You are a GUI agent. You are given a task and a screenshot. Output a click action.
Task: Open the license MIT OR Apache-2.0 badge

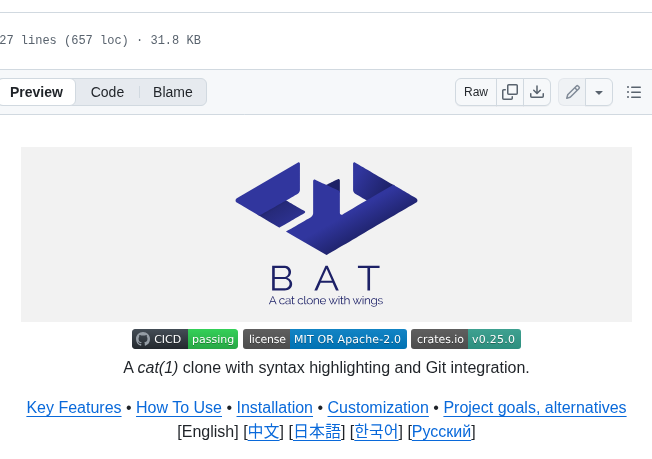pos(325,339)
